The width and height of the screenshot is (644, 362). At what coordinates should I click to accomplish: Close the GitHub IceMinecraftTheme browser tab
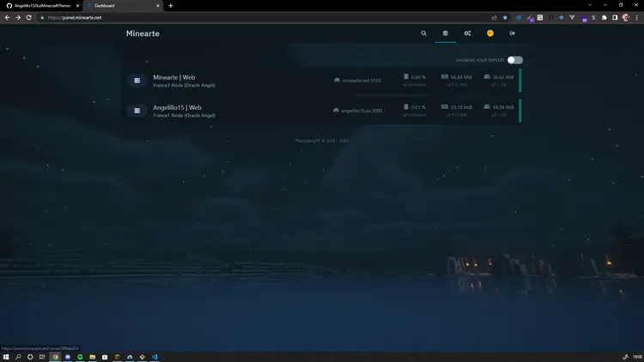77,6
